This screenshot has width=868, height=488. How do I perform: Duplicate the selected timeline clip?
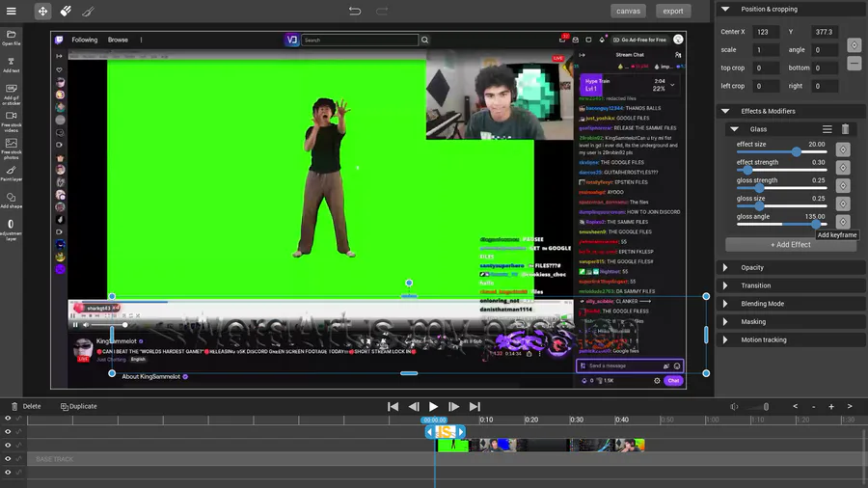pyautogui.click(x=79, y=406)
